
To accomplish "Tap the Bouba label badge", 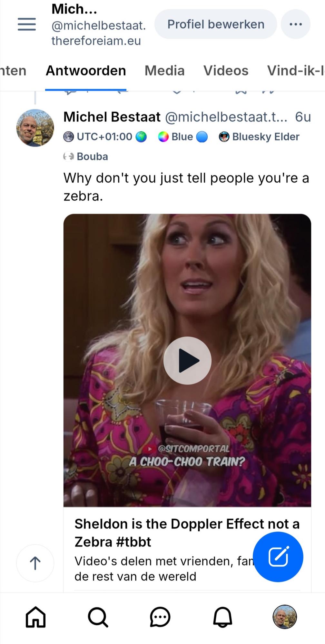I will pyautogui.click(x=86, y=156).
